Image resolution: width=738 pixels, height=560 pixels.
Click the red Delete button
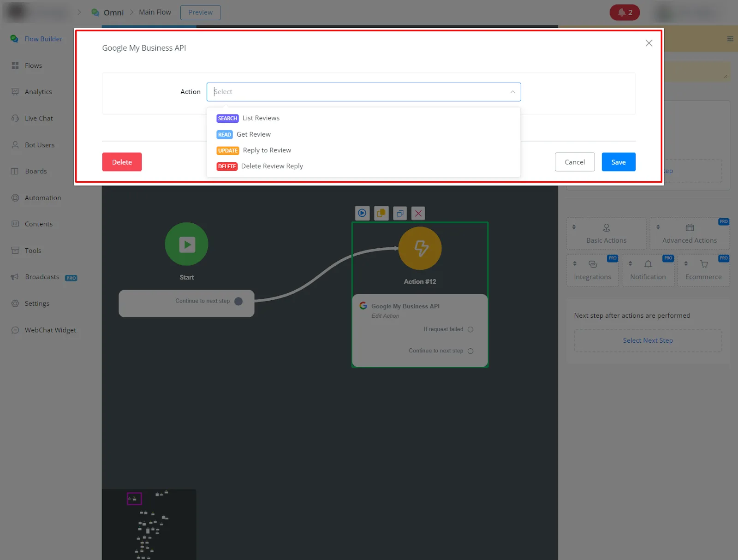pyautogui.click(x=122, y=162)
